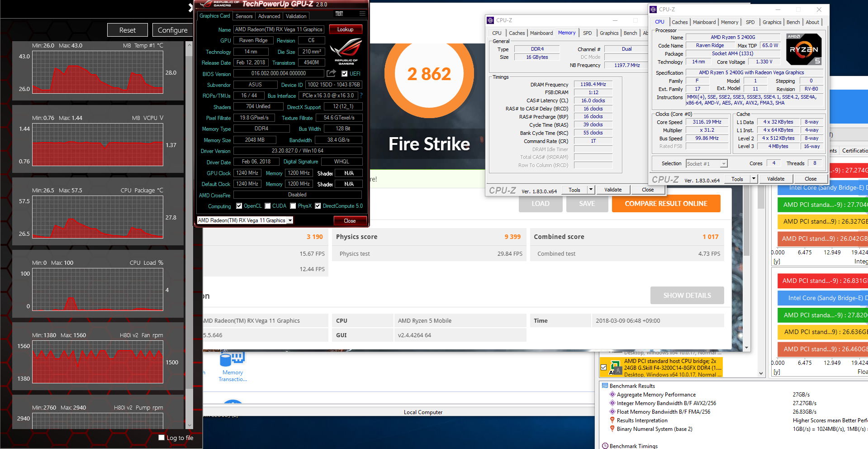The height and width of the screenshot is (449, 868).
Task: Click the CPU Load percentage graph
Action: pos(98,289)
